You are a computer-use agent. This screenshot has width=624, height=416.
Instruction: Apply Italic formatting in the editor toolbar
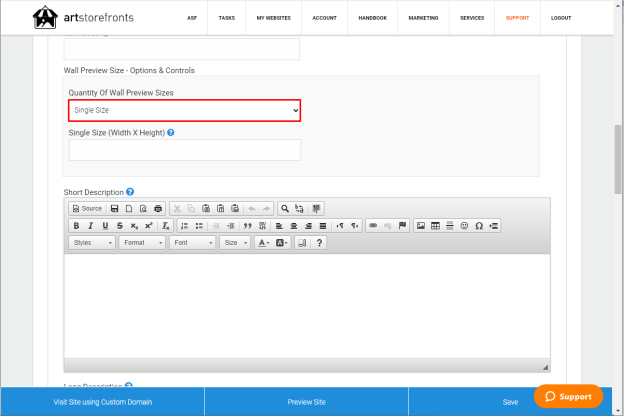pos(90,226)
